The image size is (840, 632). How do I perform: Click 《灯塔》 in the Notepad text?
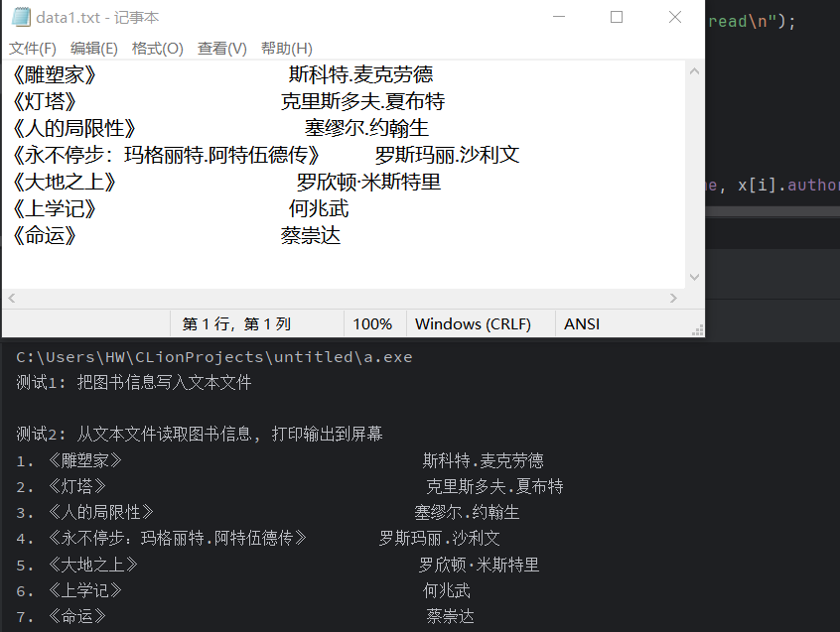tap(45, 101)
